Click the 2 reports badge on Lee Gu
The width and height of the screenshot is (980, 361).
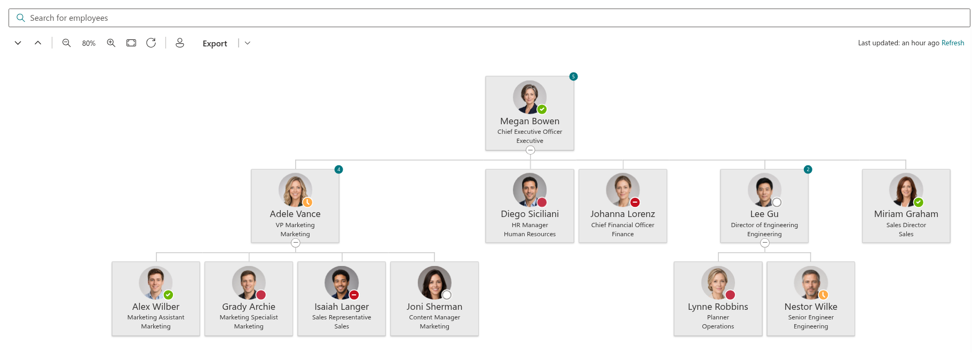[x=808, y=170]
